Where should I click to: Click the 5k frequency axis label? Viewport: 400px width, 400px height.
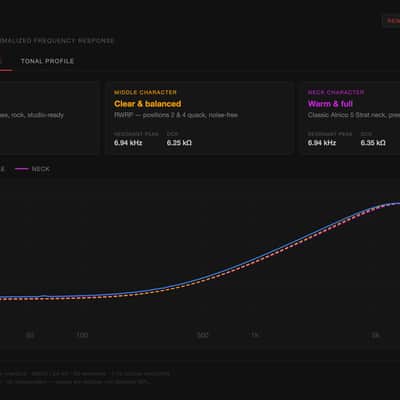click(375, 335)
